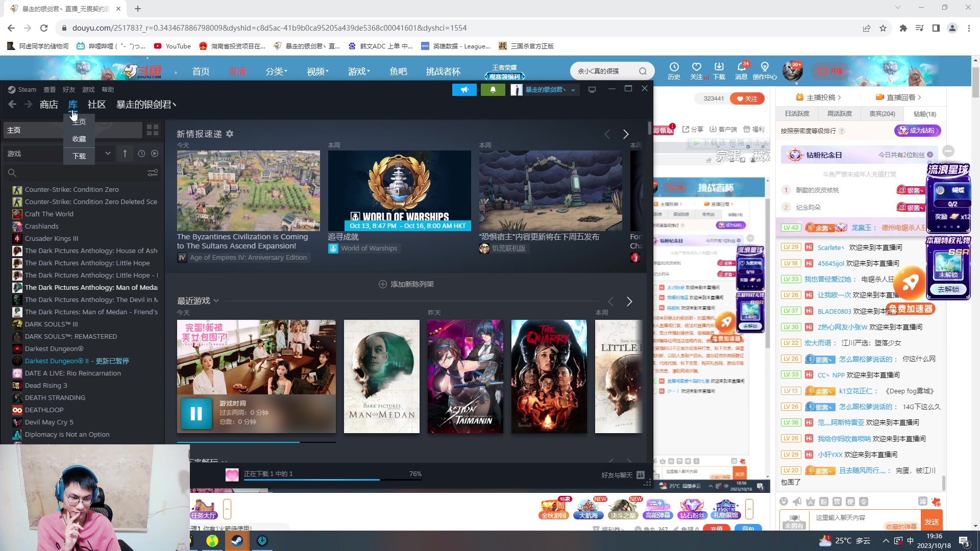Pause the current download in recent games

click(197, 413)
